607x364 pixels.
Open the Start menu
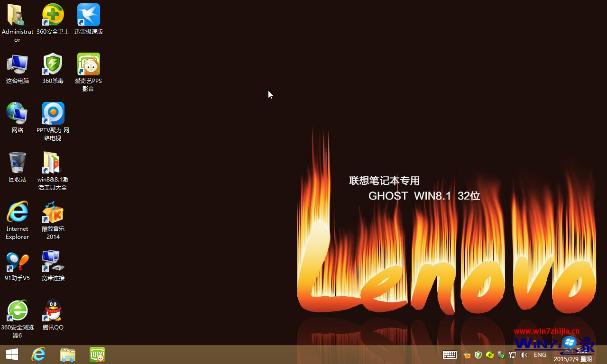tap(11, 354)
